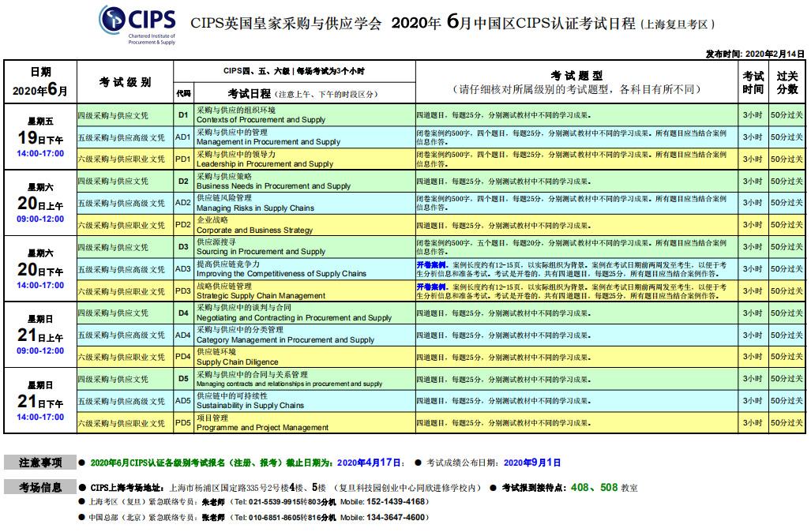Click 'Category Management in Procurement and Supply'
The height and width of the screenshot is (532, 811).
point(286,340)
